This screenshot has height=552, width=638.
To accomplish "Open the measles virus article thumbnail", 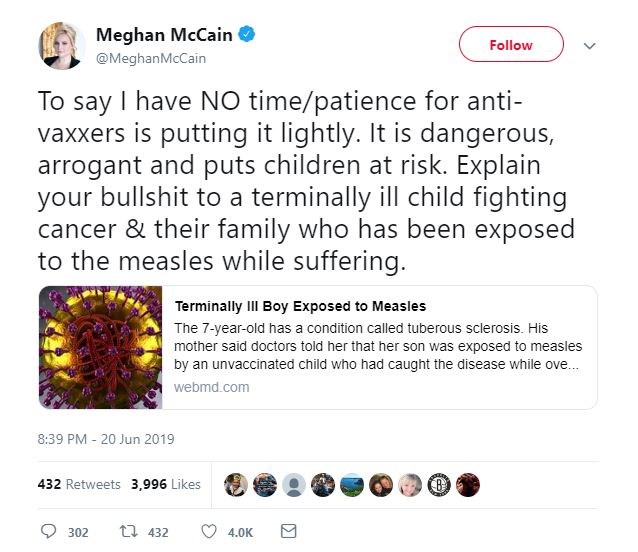I will pos(101,347).
